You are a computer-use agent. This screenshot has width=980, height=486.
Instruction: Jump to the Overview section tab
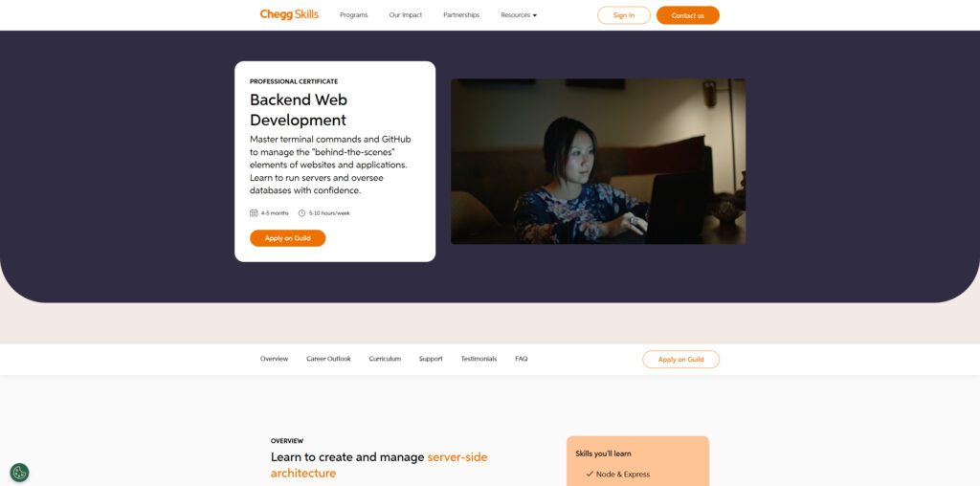[x=275, y=359]
